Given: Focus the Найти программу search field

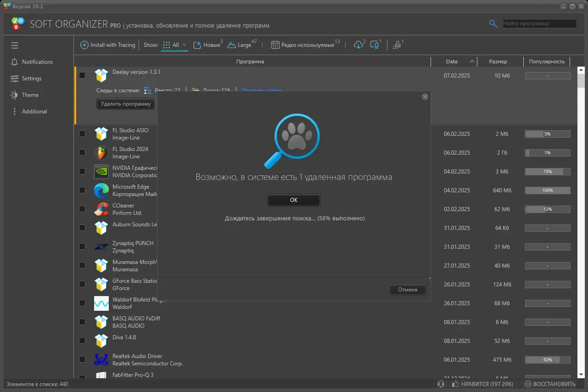Looking at the screenshot, I should [x=539, y=24].
